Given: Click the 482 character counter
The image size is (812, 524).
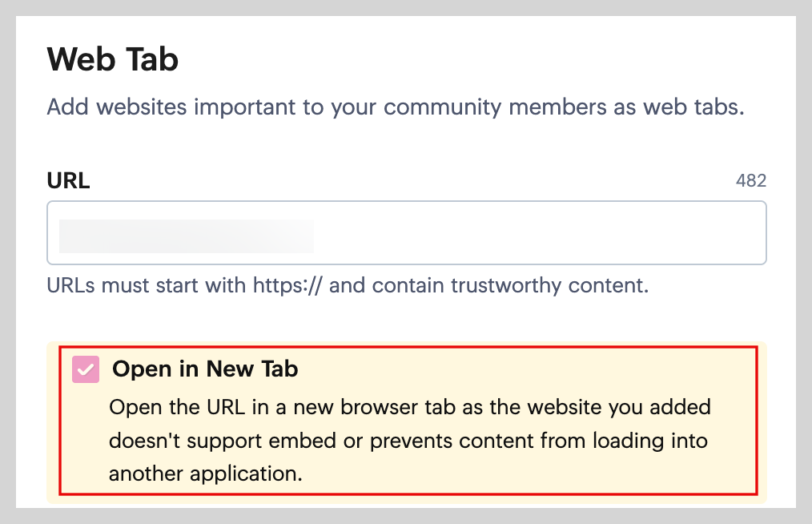Looking at the screenshot, I should (x=750, y=181).
